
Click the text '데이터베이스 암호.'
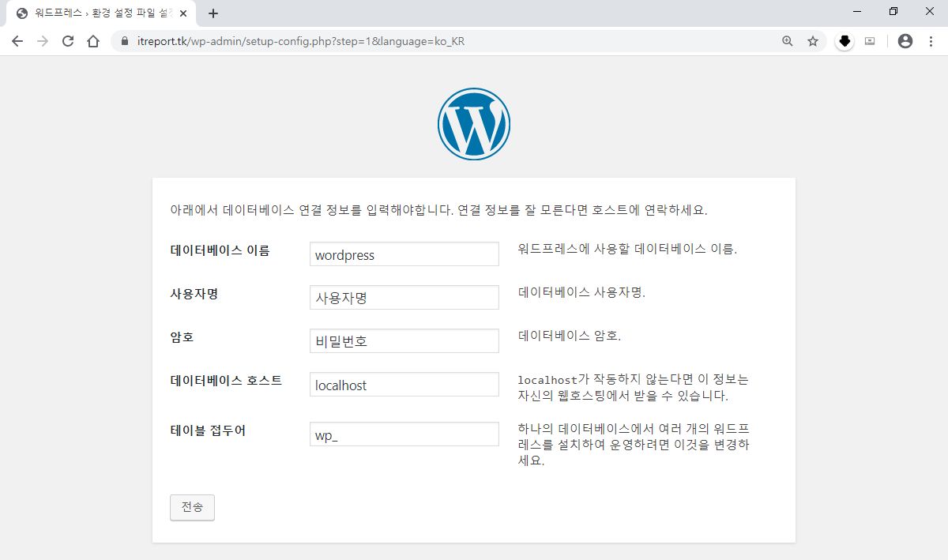(x=570, y=336)
